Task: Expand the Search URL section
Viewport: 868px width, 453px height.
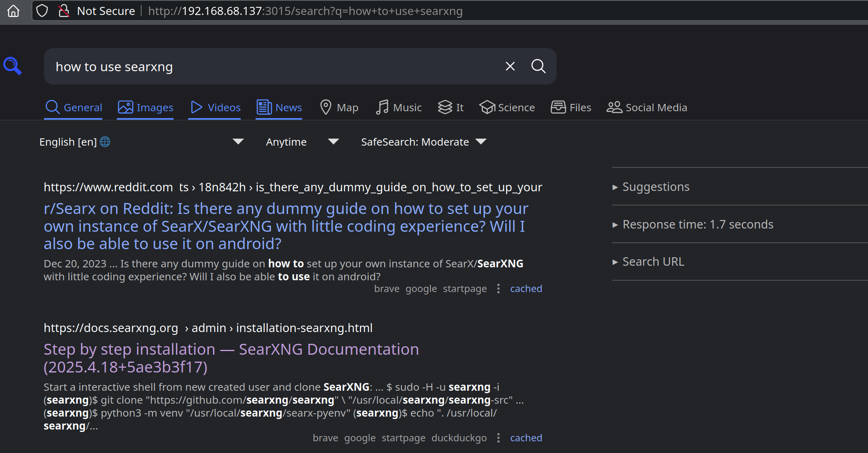Action: pyautogui.click(x=648, y=262)
